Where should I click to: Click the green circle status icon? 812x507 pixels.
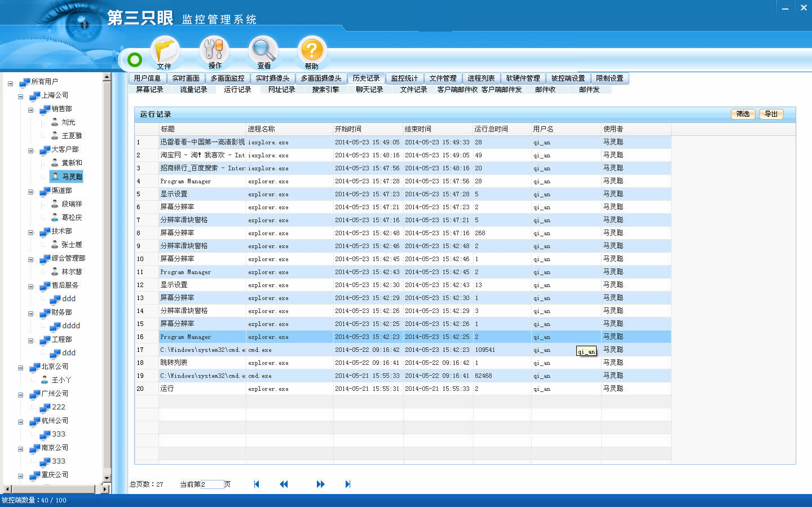[135, 59]
